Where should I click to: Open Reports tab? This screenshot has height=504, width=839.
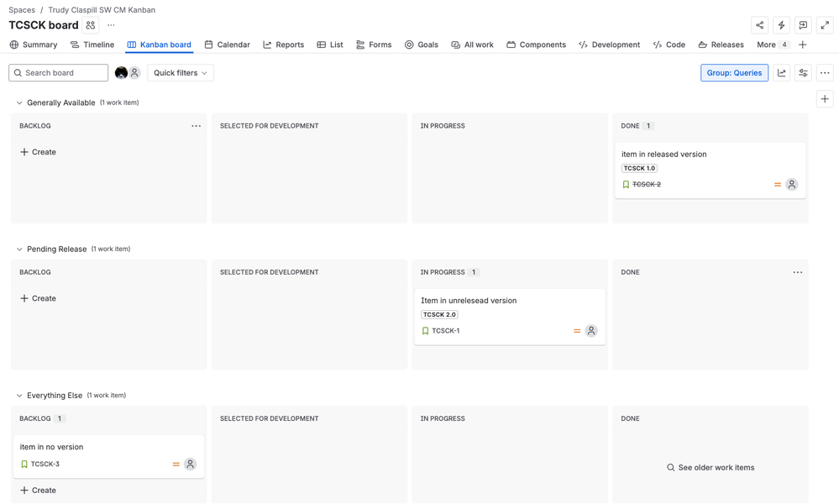(x=283, y=45)
